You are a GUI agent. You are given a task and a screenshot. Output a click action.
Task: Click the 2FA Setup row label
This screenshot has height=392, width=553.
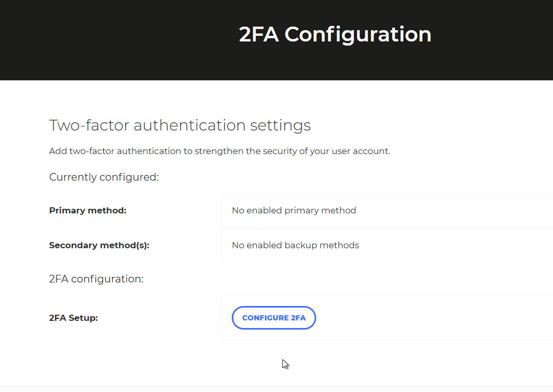pos(73,318)
